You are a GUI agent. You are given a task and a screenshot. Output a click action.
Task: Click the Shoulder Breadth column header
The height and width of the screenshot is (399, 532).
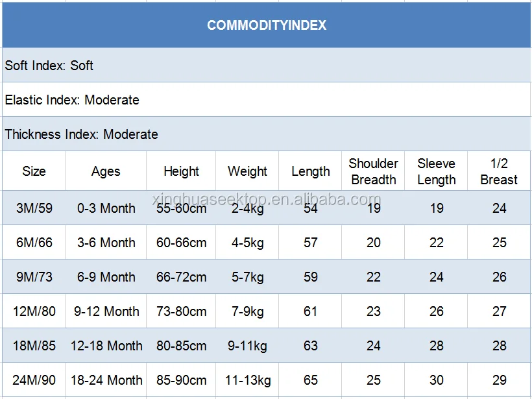(373, 171)
